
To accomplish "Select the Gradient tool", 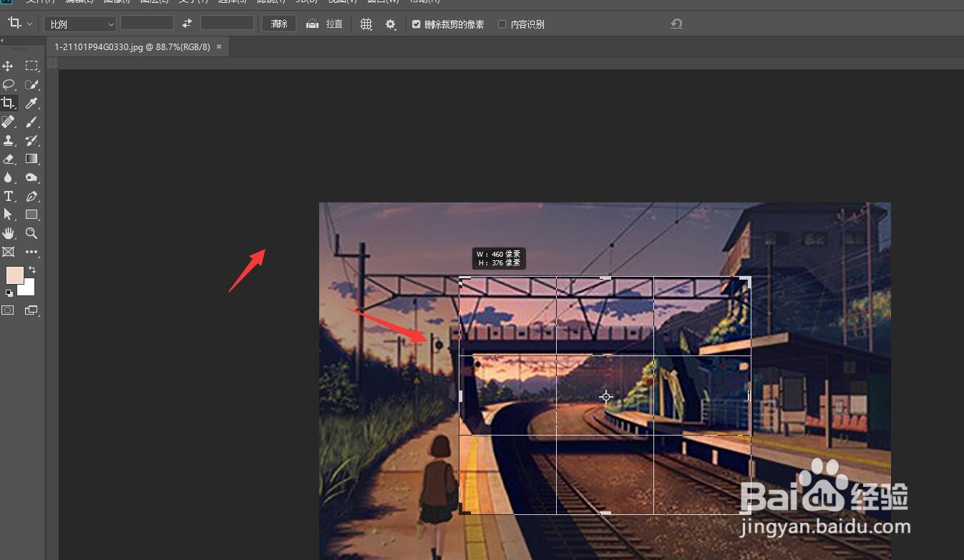I will (x=31, y=159).
